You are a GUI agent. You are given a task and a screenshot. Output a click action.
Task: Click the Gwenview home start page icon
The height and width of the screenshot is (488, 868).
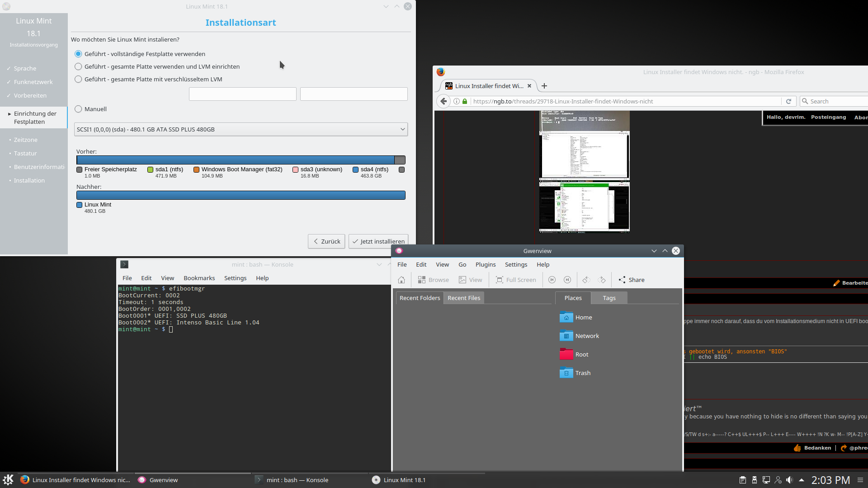(x=401, y=280)
